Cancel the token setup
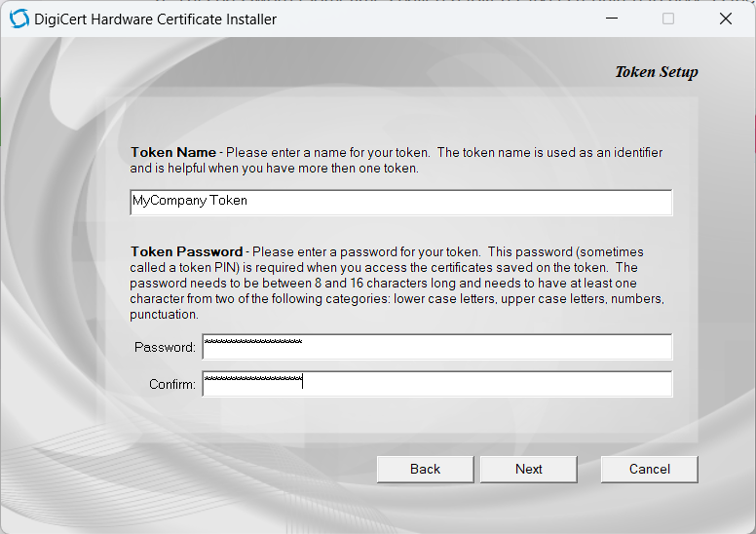The height and width of the screenshot is (534, 756). coord(650,470)
